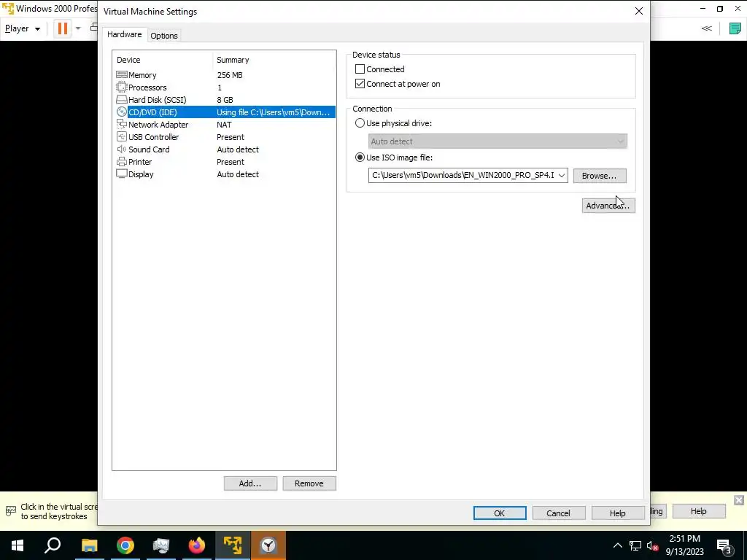Select the USB Controller icon

click(122, 136)
